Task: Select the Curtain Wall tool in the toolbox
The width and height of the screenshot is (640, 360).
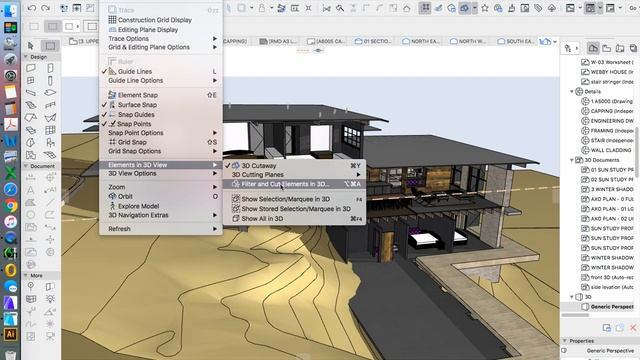Action: (x=50, y=130)
